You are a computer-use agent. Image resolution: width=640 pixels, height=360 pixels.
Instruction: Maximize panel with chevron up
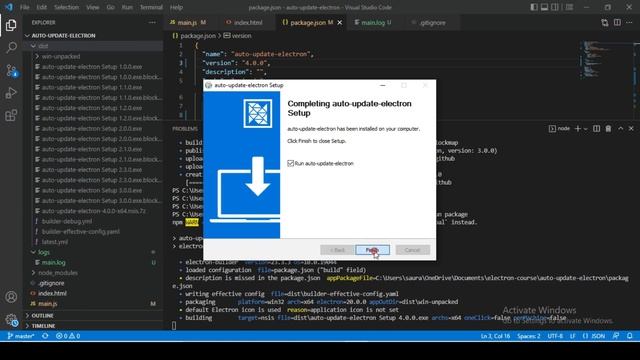point(620,129)
